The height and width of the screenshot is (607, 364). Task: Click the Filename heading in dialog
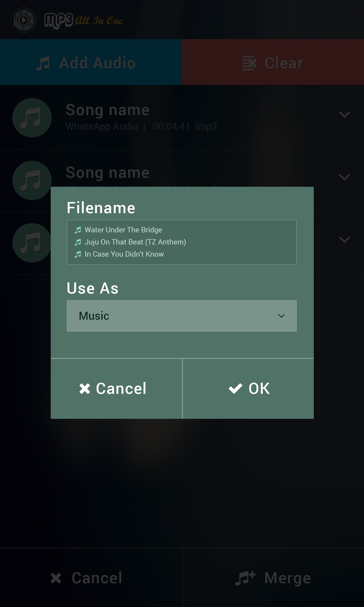pos(101,208)
